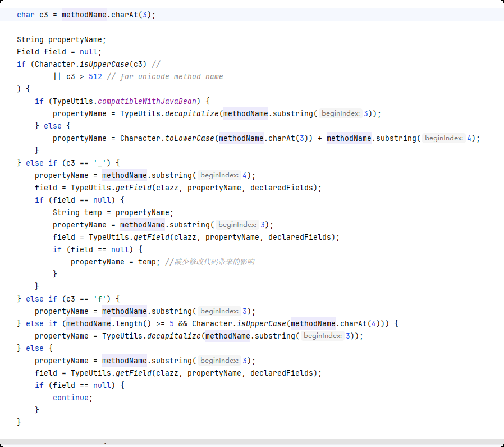Click 'methodName.length()' in the else-if condition
The height and width of the screenshot is (447, 504).
click(108, 323)
